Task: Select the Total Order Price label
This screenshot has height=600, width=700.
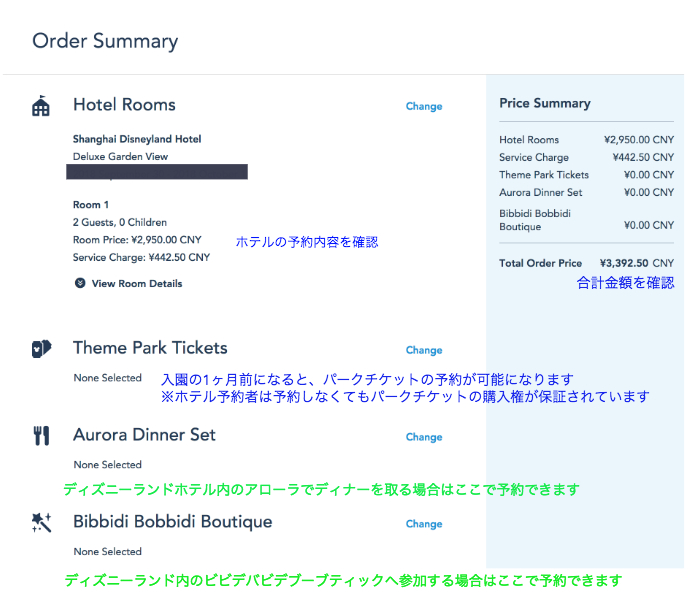Action: [540, 263]
